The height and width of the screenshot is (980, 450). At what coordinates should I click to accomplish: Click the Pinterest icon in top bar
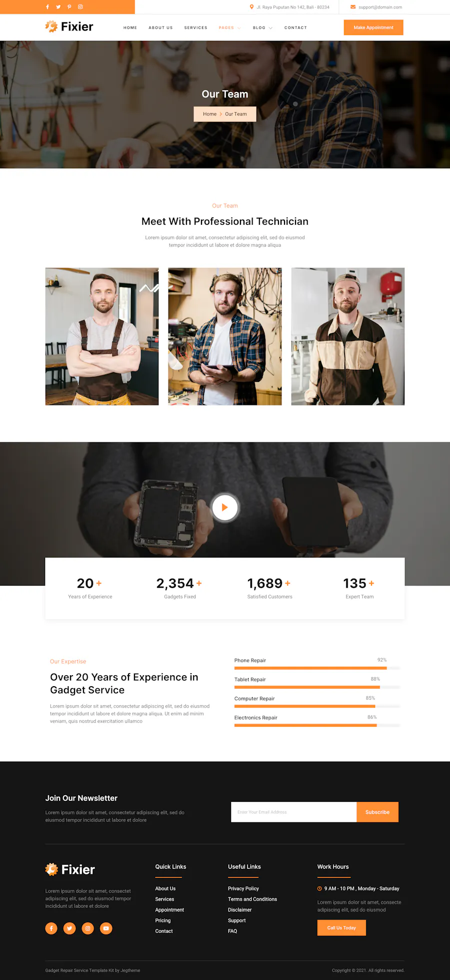[x=69, y=7]
